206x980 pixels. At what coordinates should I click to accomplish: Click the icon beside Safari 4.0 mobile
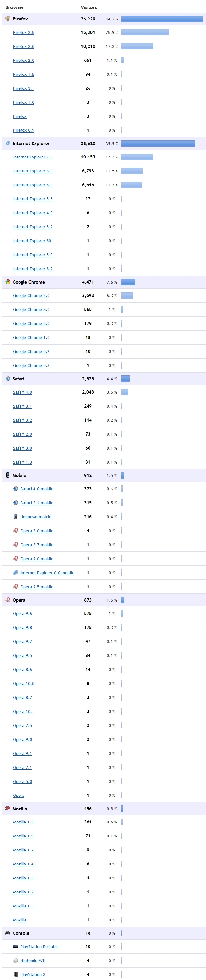tap(16, 488)
